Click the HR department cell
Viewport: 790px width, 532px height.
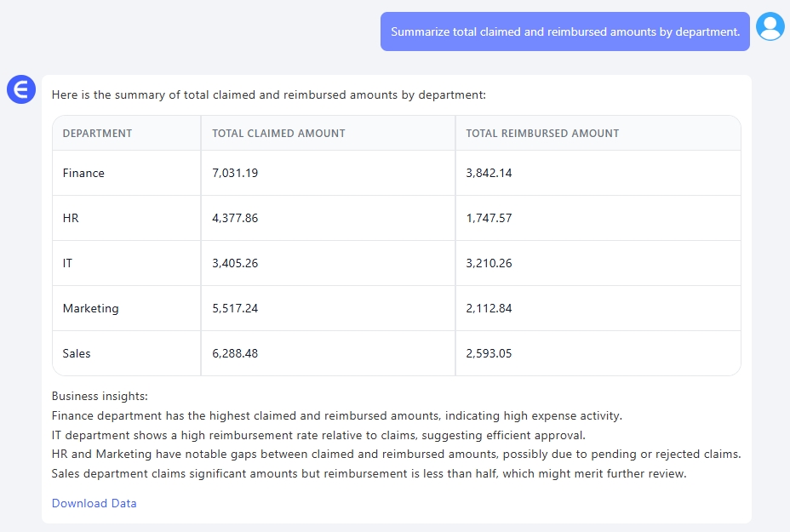point(71,218)
